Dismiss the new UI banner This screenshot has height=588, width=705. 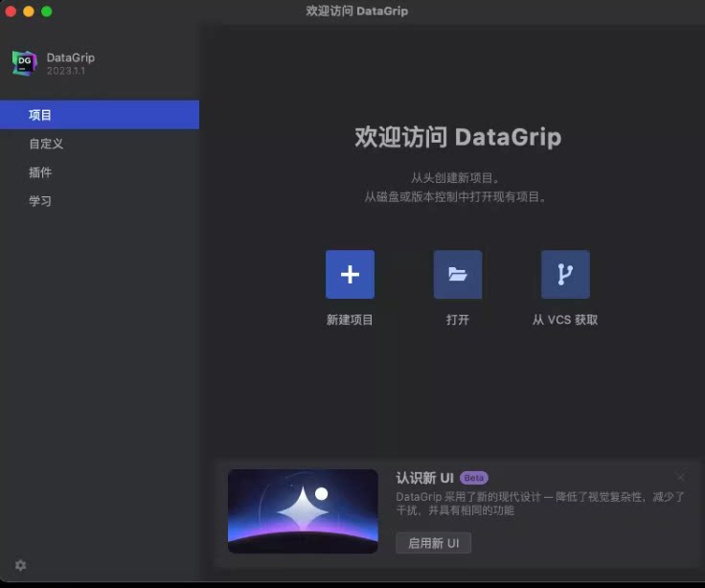(x=681, y=477)
